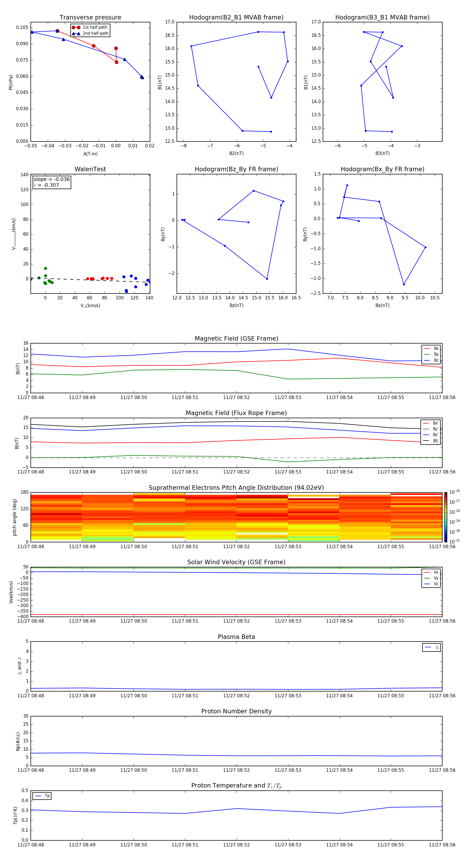
Task: Click the green outlier point near 14 km/s in WalenTest
Action: coord(45,269)
